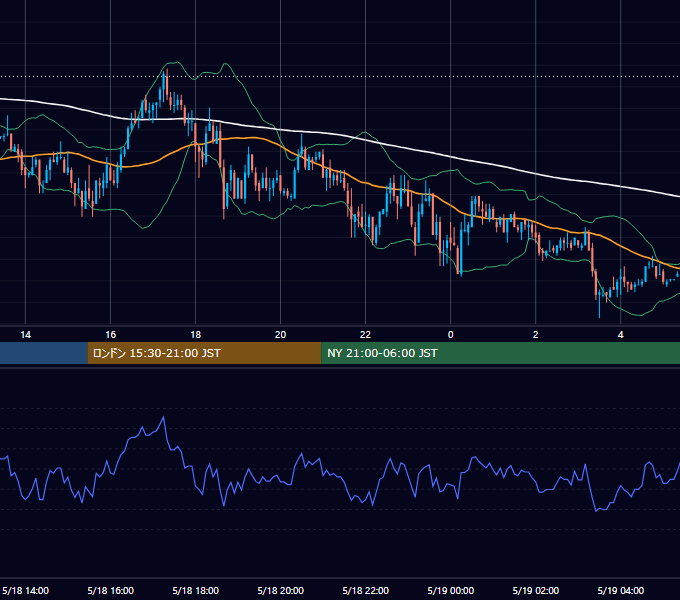Click the "0" hour label on price chart axis

click(x=451, y=335)
